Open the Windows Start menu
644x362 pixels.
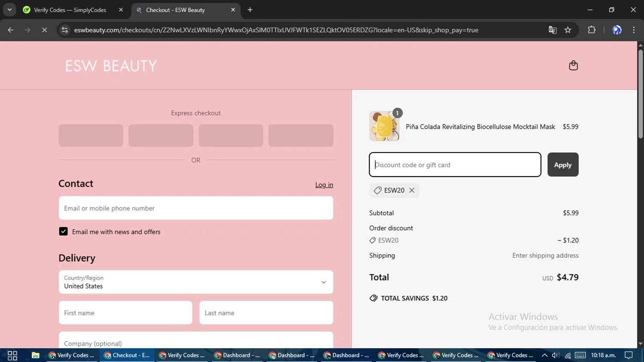(12, 356)
